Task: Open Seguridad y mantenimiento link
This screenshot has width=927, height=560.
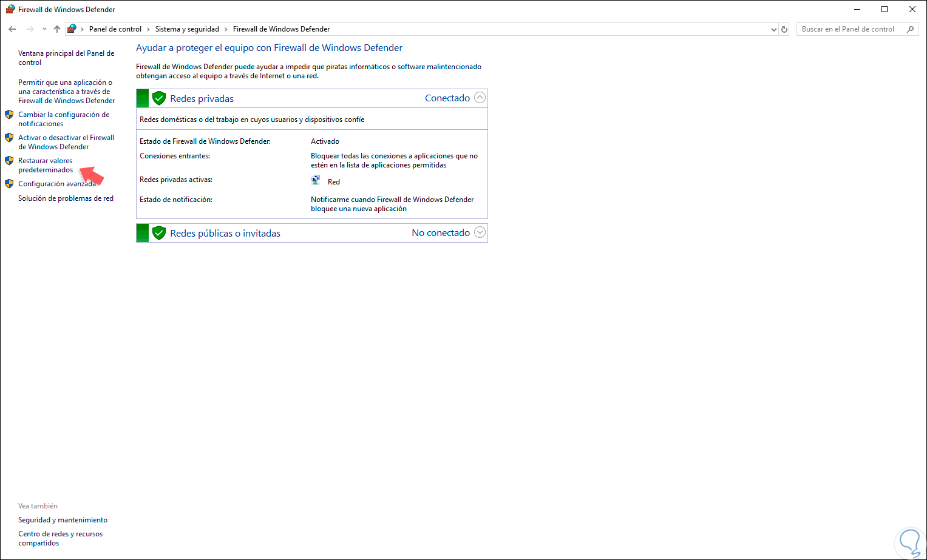Action: click(63, 520)
